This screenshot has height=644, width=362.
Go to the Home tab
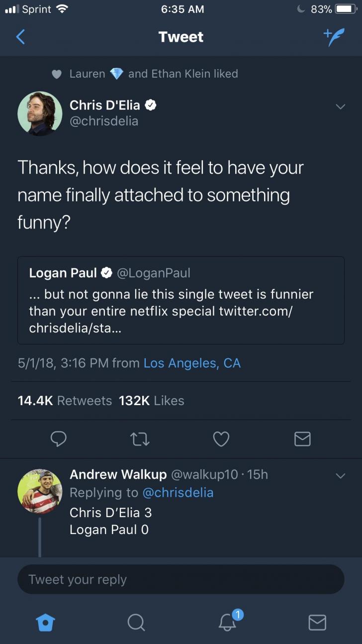tap(45, 622)
